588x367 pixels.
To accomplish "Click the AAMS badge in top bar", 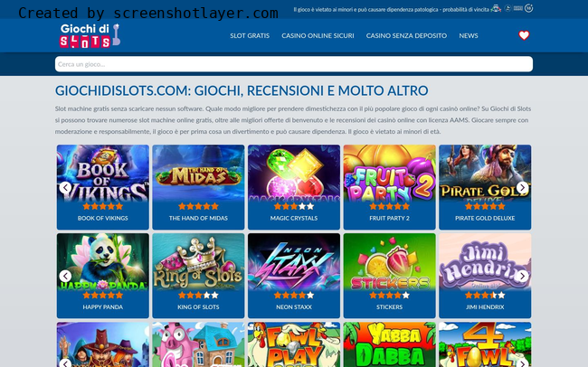I will (518, 8).
